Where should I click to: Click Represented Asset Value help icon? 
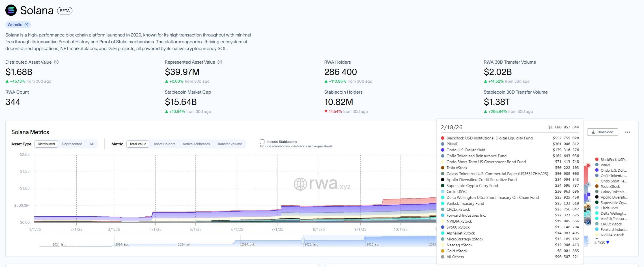coord(220,62)
